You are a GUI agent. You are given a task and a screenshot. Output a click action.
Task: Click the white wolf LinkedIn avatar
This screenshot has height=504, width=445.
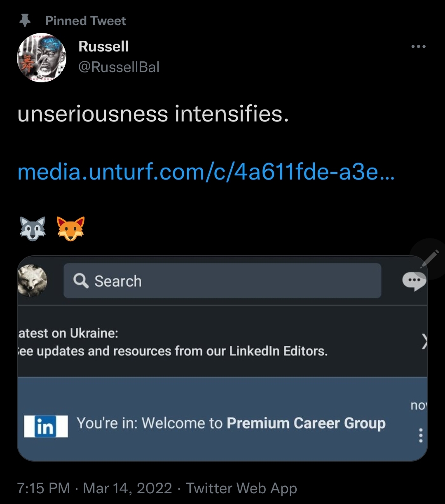point(33,281)
